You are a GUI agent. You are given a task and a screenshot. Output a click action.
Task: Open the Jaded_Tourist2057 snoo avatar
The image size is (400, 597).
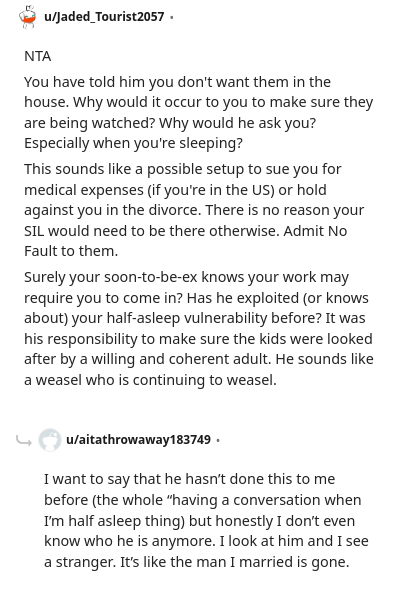pos(28,17)
